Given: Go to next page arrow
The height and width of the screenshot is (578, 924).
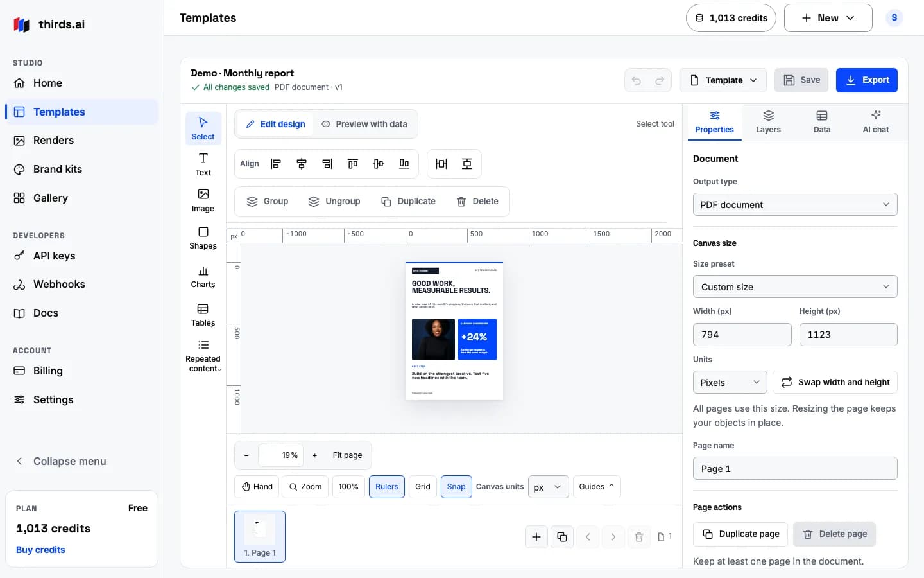Looking at the screenshot, I should 613,537.
